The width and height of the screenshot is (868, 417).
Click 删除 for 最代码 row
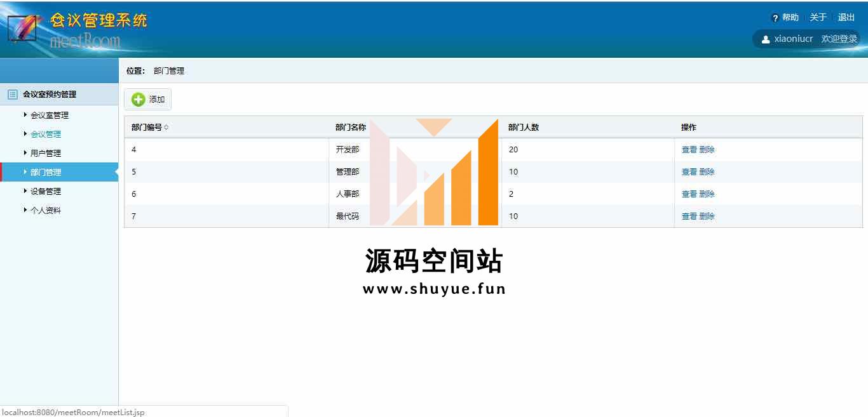tap(707, 216)
